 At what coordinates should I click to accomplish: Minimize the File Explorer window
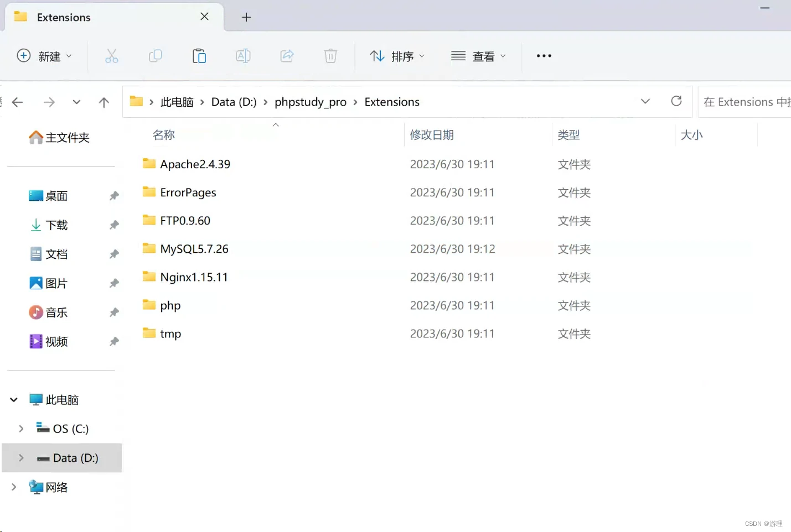pos(765,8)
